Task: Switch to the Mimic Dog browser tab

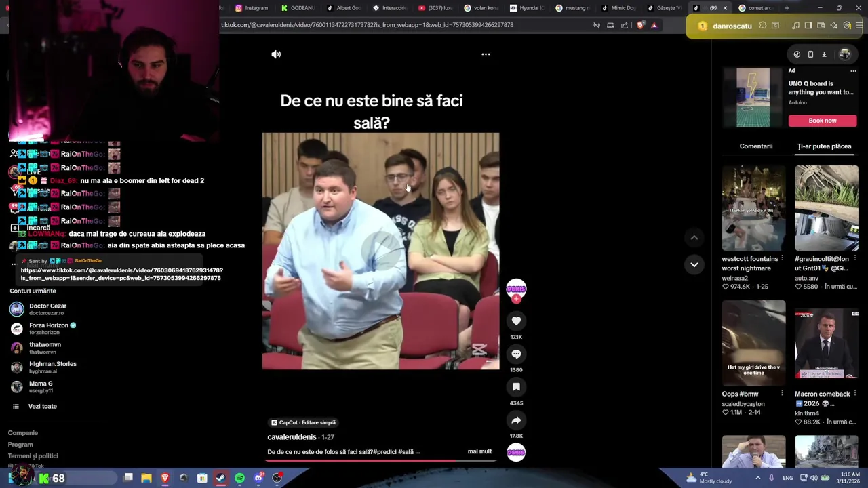Action: tap(618, 8)
